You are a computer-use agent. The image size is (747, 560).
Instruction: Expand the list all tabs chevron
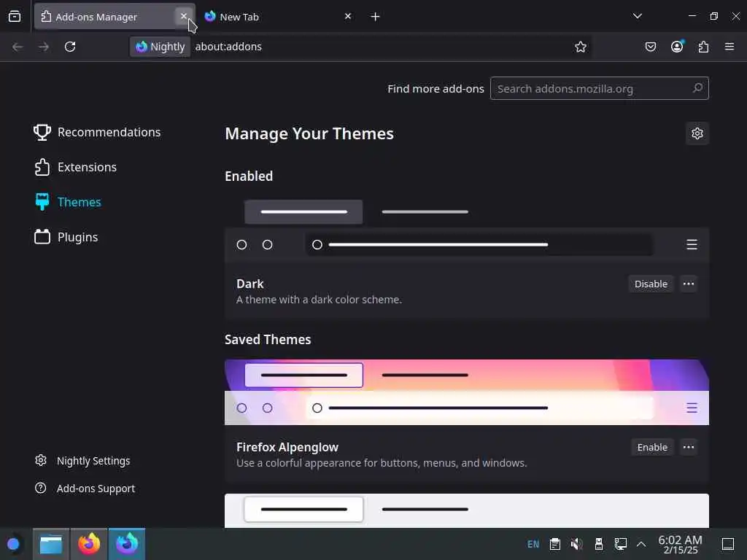click(637, 16)
